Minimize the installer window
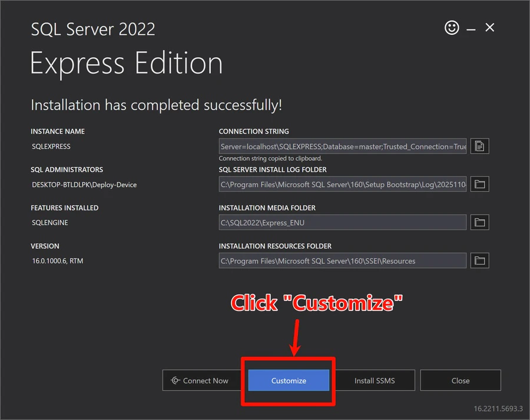 tap(471, 29)
